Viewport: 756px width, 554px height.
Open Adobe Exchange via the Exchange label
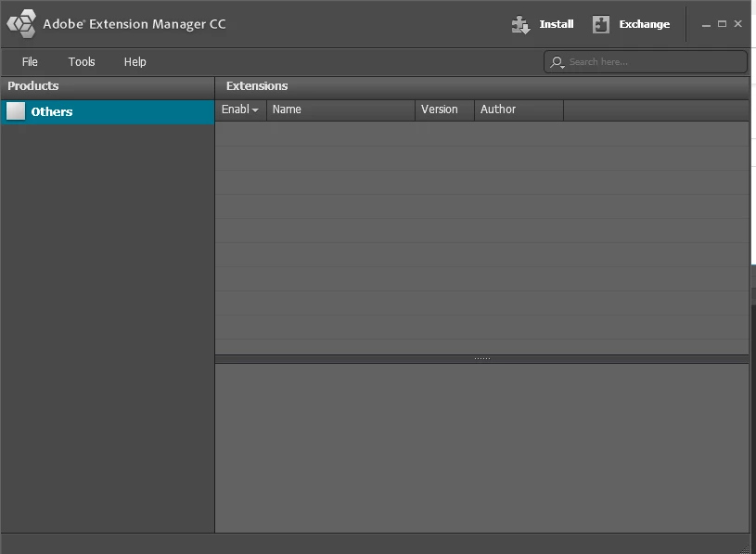(x=644, y=24)
